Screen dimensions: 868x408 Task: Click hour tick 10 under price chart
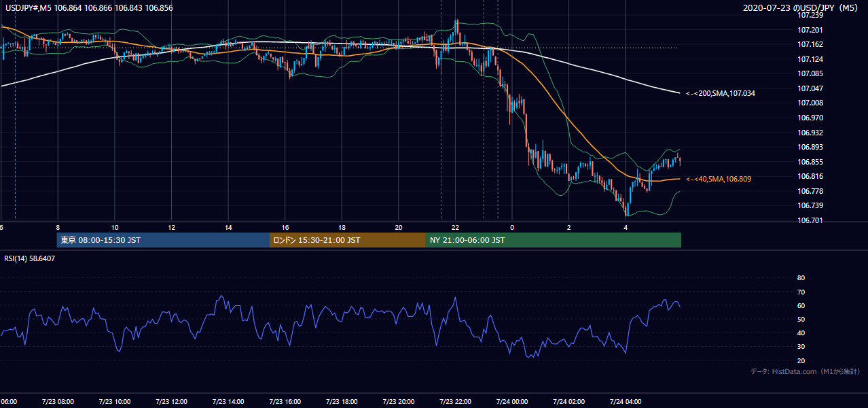pyautogui.click(x=115, y=228)
